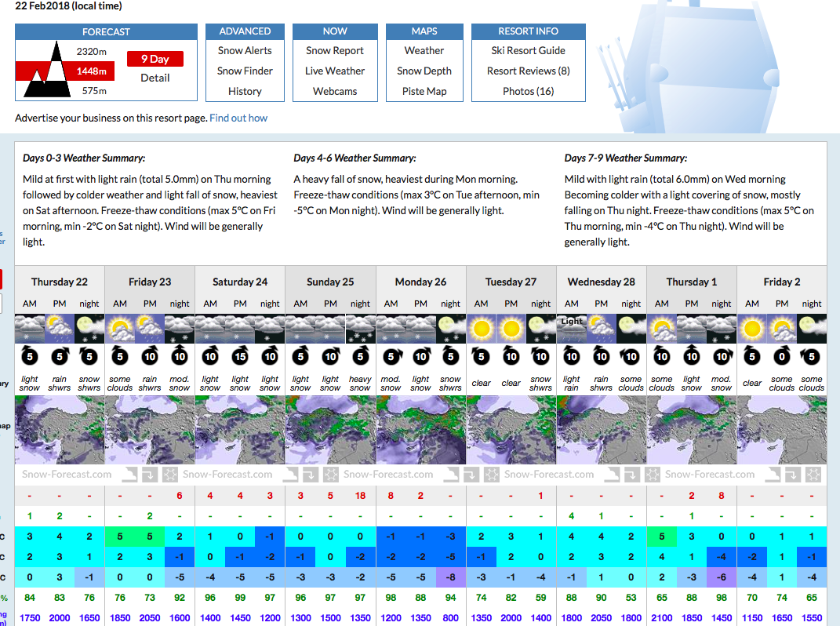Click the Wednesday 28 night some clouds weather icon
This screenshot has width=840, height=626.
coord(631,329)
